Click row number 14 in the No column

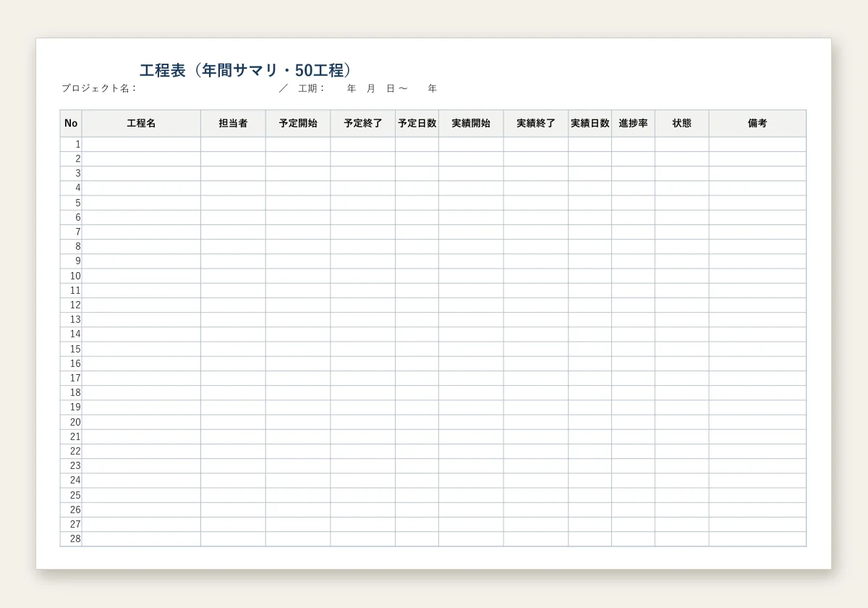pos(71,334)
